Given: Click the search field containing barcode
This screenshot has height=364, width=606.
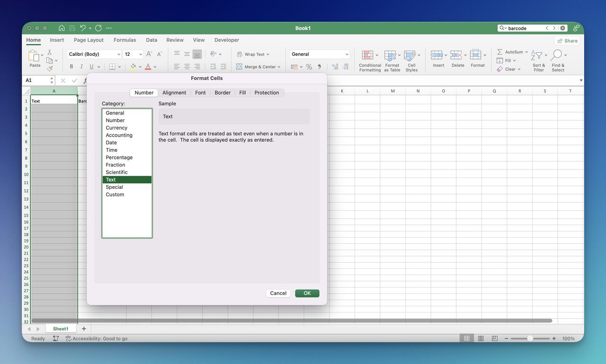Looking at the screenshot, I should pyautogui.click(x=533, y=28).
